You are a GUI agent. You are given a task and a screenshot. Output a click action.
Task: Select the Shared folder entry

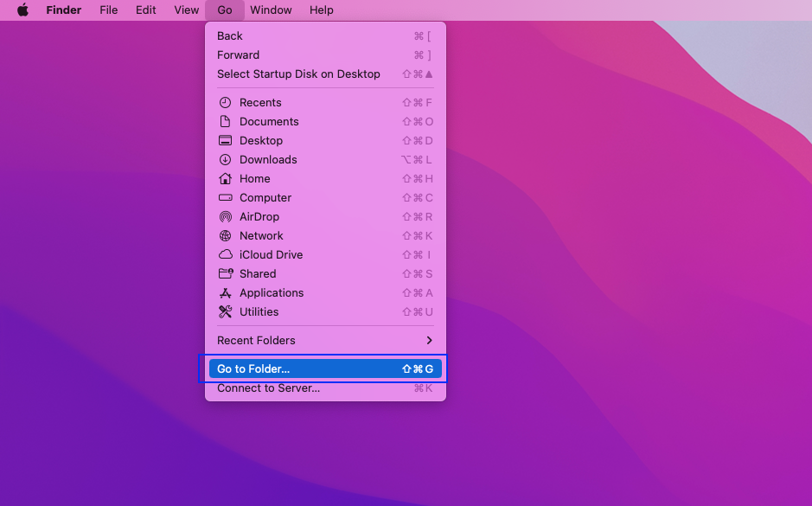[259, 273]
